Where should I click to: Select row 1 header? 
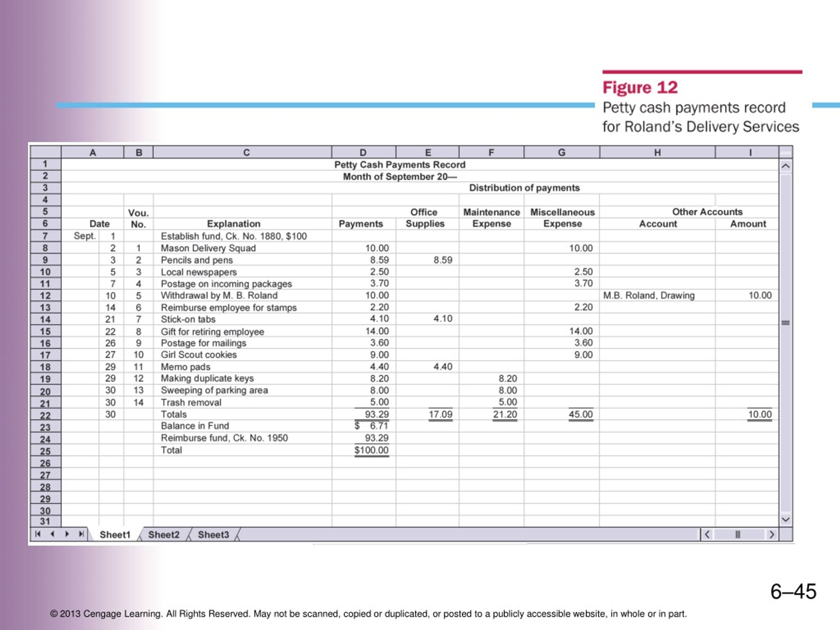click(x=46, y=164)
